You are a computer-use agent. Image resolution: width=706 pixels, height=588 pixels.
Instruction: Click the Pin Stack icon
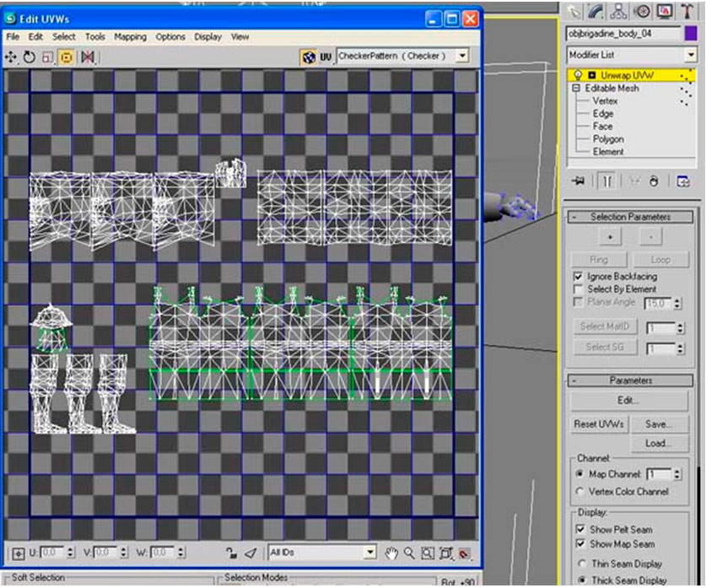coord(579,181)
